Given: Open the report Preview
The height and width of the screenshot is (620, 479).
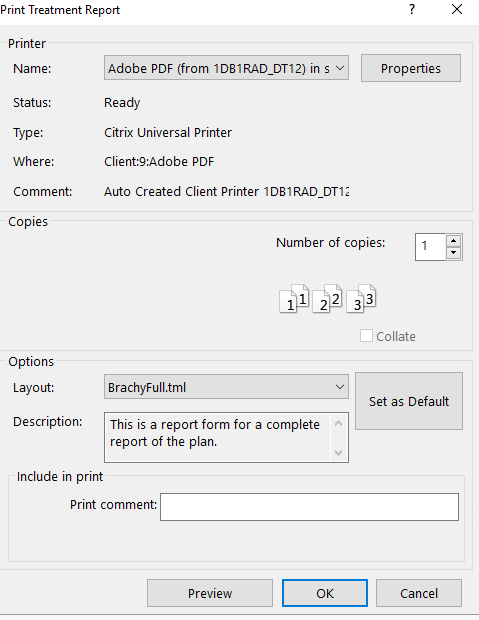Looking at the screenshot, I should pos(210,593).
